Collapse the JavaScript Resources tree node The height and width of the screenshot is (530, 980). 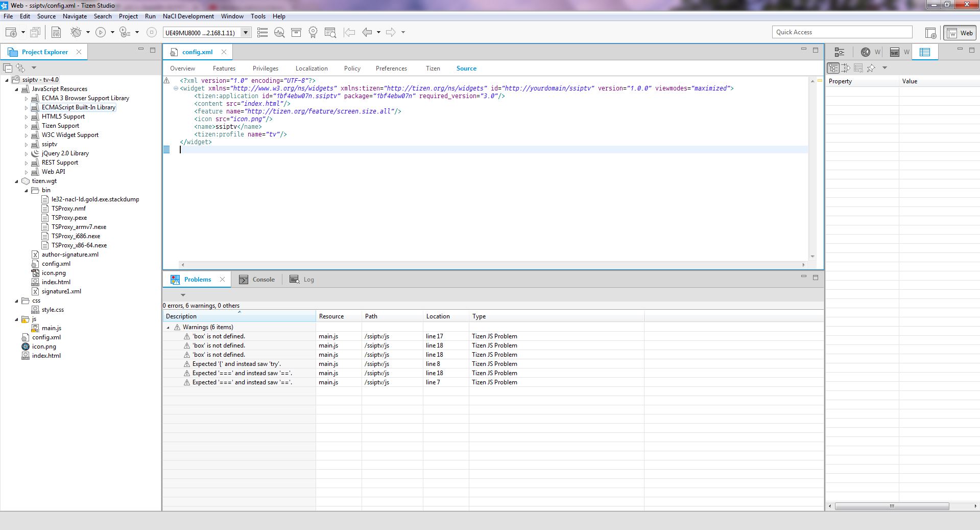click(x=16, y=89)
